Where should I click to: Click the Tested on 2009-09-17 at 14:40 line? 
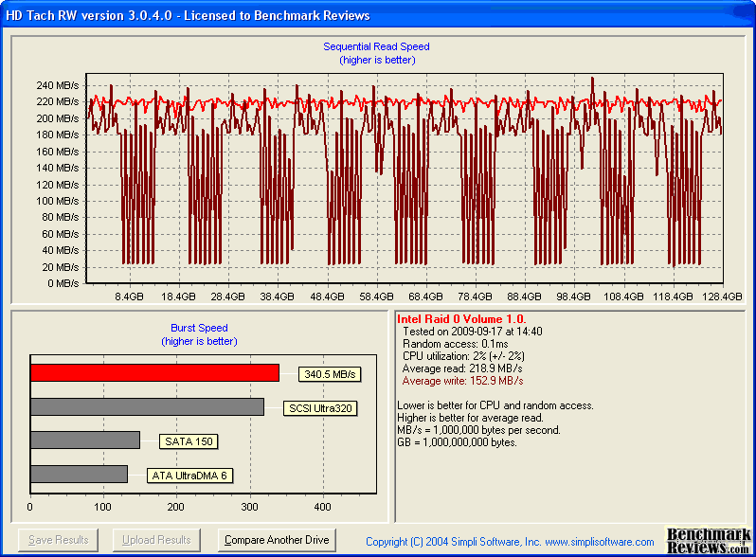coord(473,332)
